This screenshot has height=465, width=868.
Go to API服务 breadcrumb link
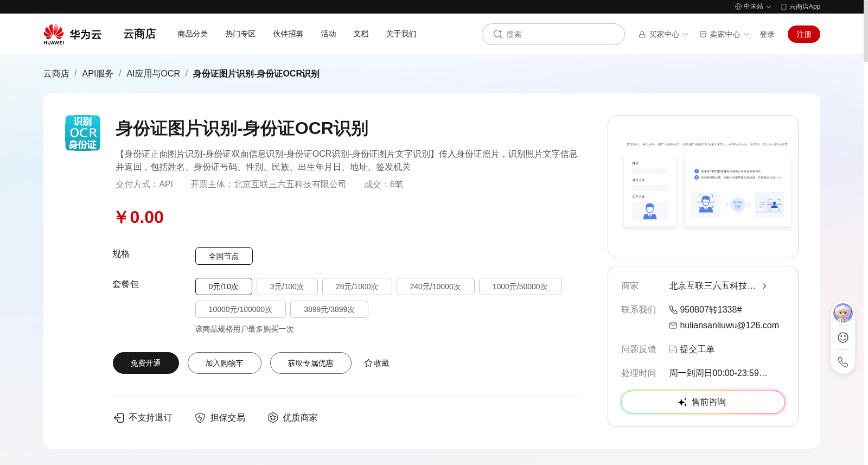98,73
